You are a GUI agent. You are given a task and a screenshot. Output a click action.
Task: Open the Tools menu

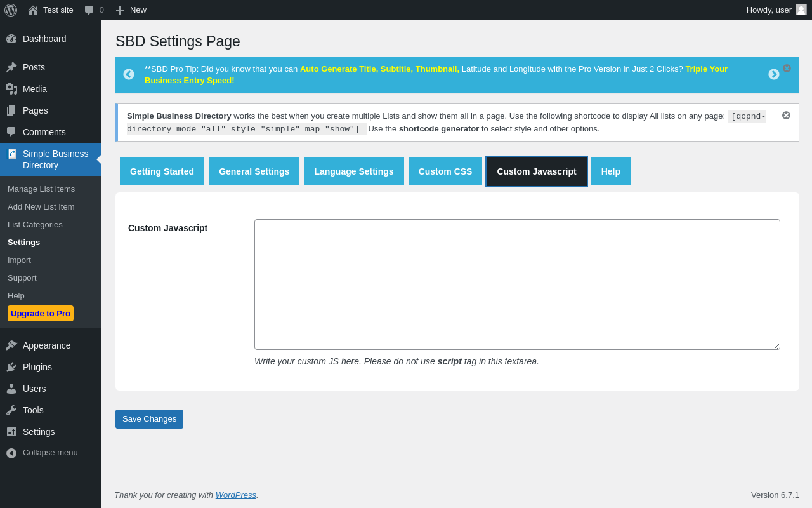point(51,410)
